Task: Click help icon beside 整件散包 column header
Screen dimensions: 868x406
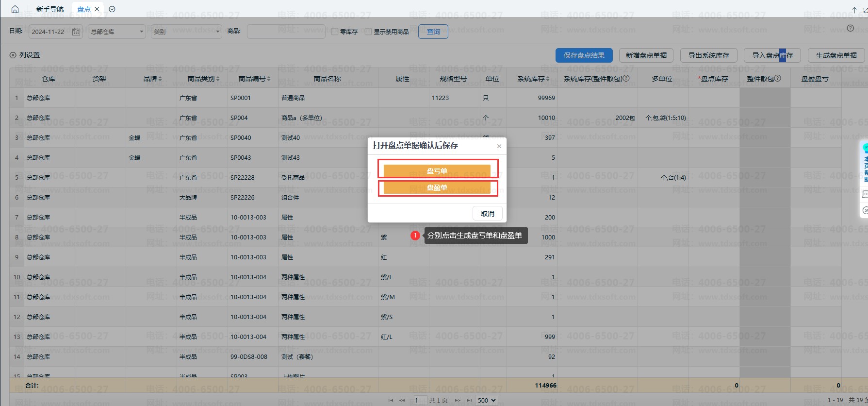Action: point(778,78)
